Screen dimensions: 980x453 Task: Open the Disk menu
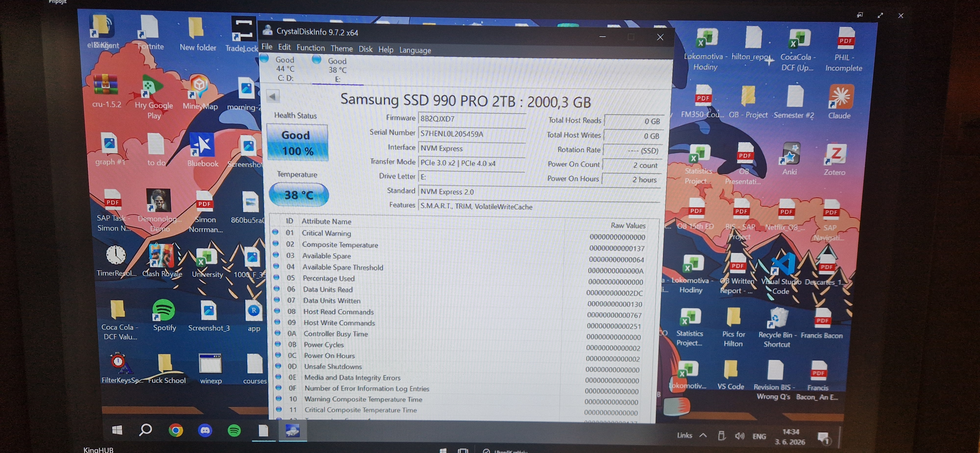[365, 49]
